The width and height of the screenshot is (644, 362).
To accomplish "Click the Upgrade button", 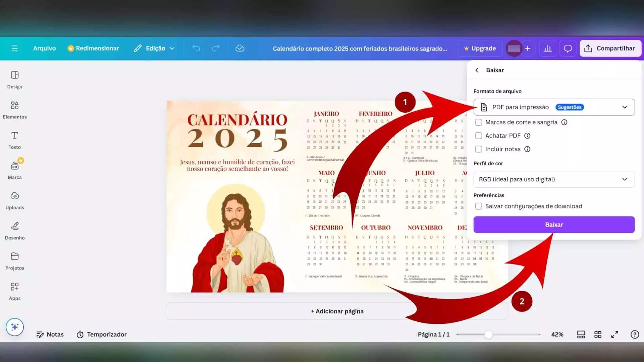I will 480,48.
